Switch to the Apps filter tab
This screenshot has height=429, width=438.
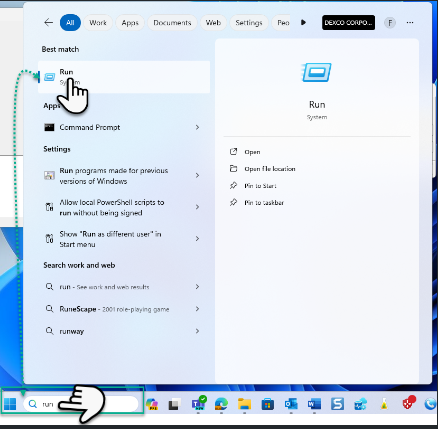[130, 23]
